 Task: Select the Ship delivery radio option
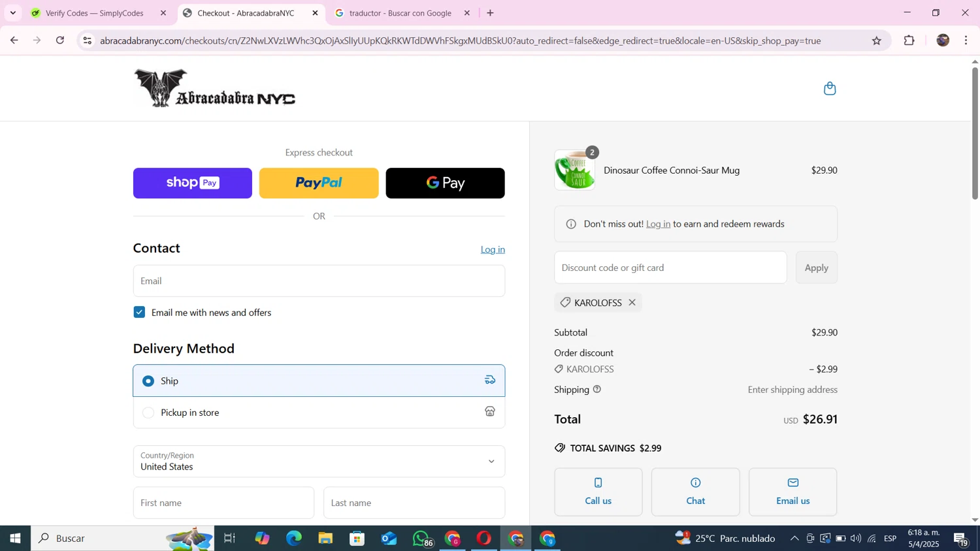tap(148, 381)
